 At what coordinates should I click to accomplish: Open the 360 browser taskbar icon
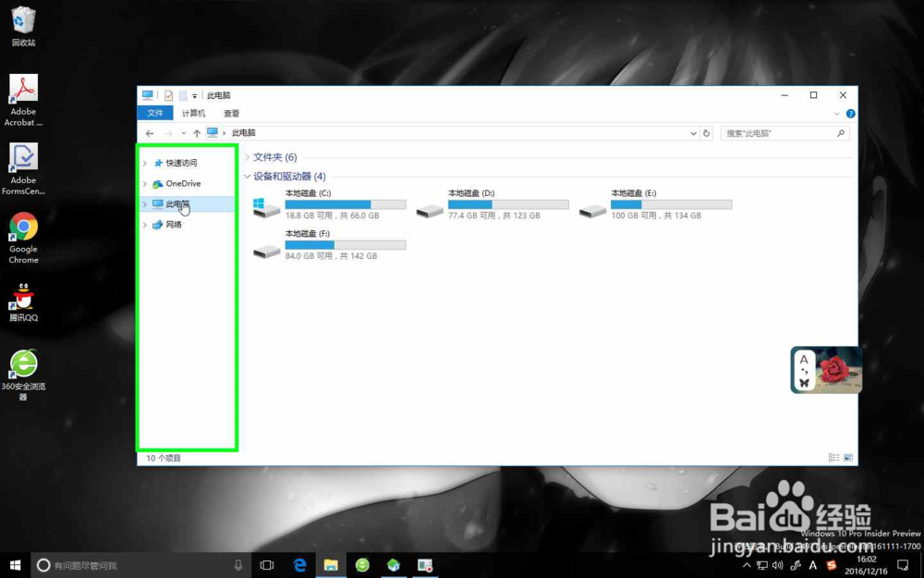(362, 565)
